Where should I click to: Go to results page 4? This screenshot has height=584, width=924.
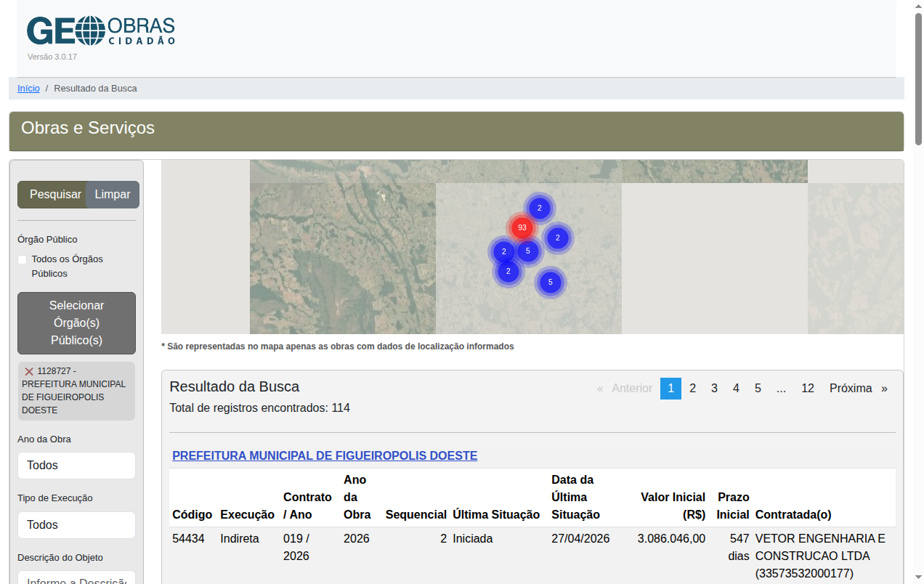[x=736, y=389]
